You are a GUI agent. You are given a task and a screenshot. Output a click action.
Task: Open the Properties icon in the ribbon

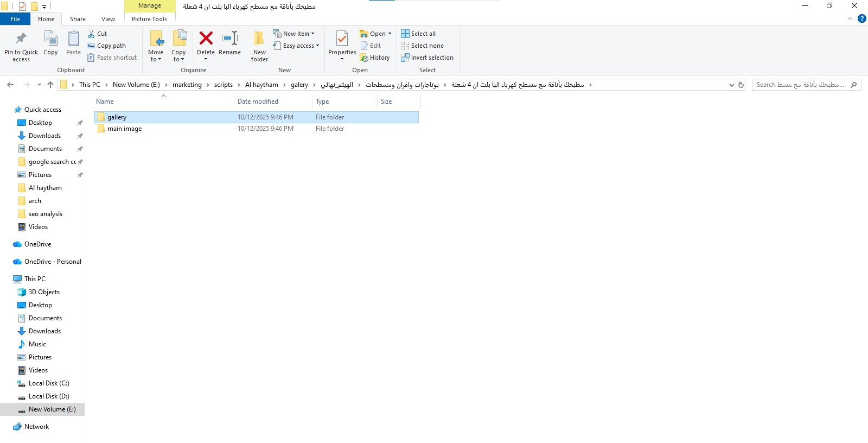[342, 39]
